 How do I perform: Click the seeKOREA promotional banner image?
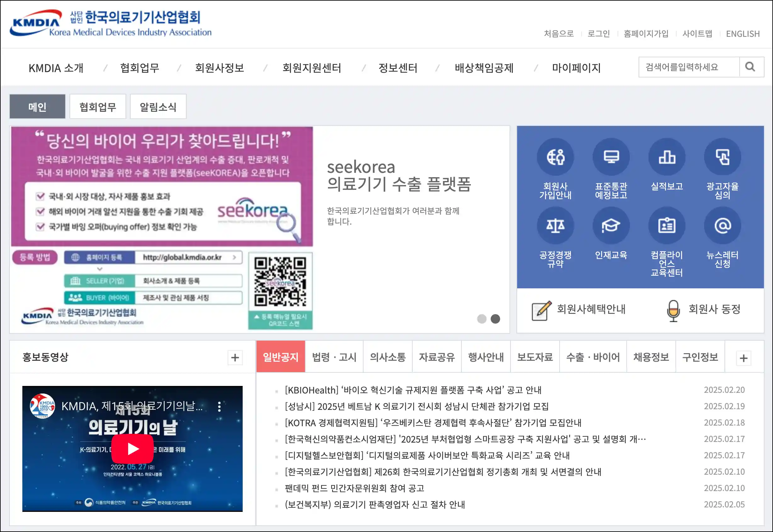[x=161, y=228]
